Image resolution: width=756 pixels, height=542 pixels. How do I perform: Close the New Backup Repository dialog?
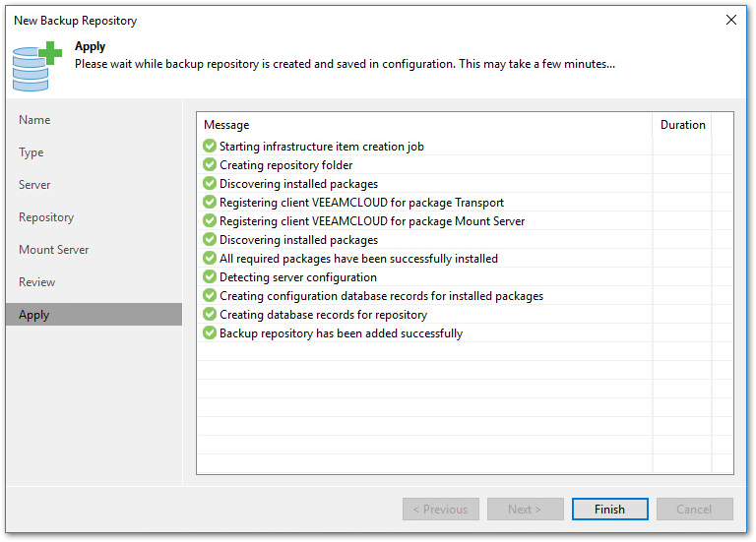coord(730,20)
